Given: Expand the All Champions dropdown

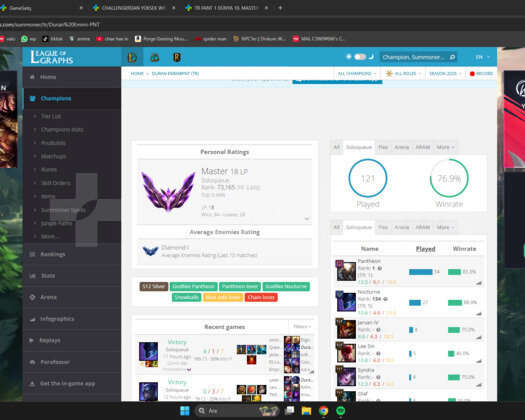Looking at the screenshot, I should pos(357,73).
